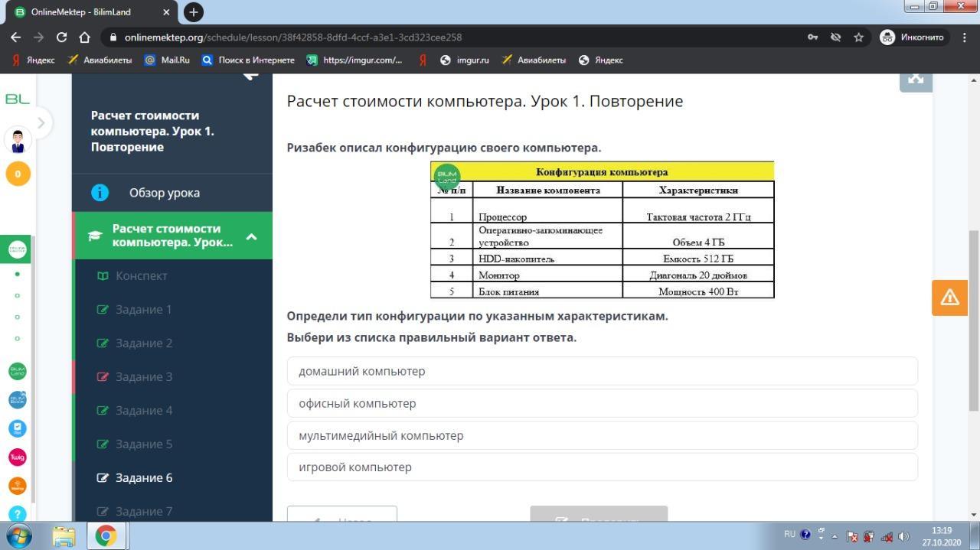Collapse the lesson menu with back arrow

click(250, 75)
